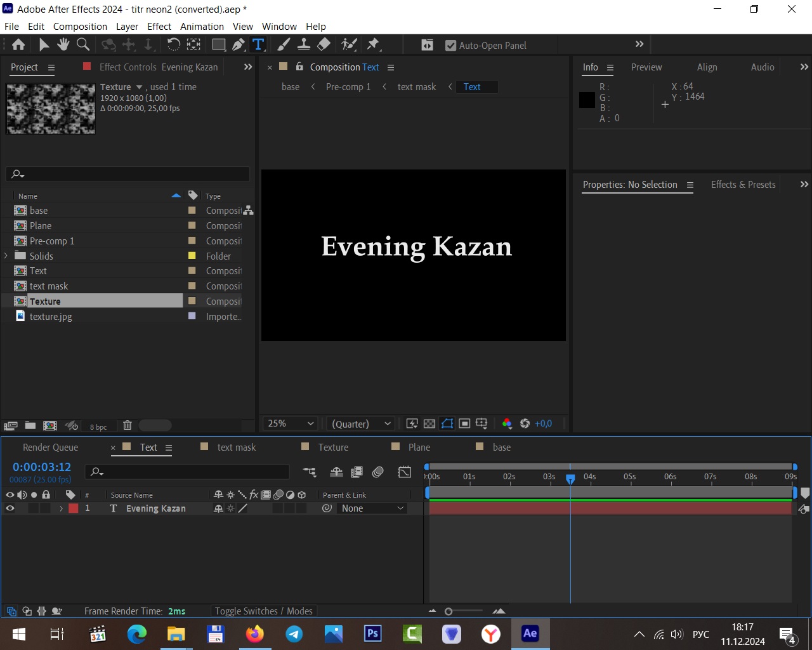
Task: Expand the Solids folder
Action: pos(6,256)
